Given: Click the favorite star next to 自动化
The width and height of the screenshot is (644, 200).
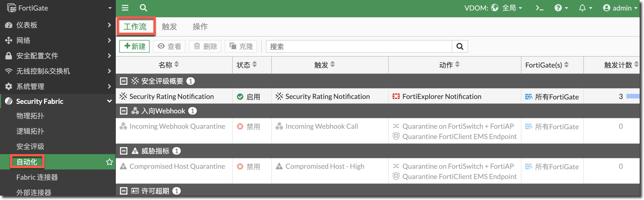Looking at the screenshot, I should point(109,162).
